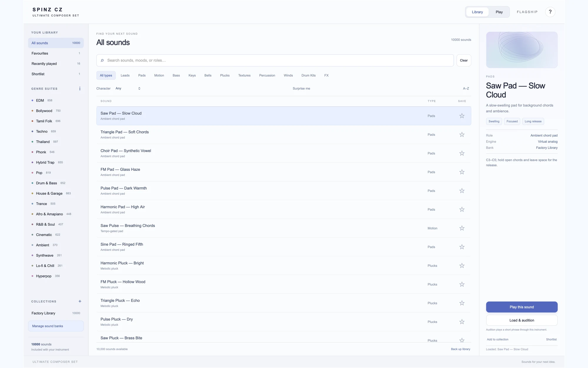Open the help question mark button
Screen dimensions: 588x368
coord(550,12)
